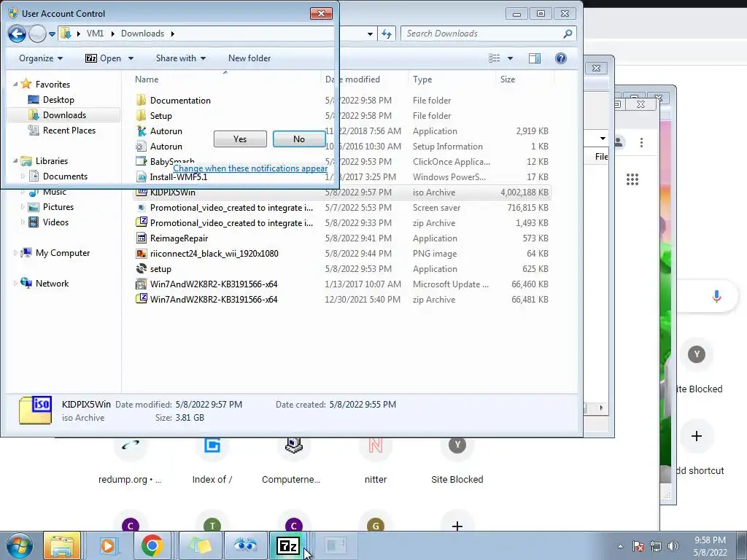Open the nitter shortcut in Chrome

coord(376,458)
